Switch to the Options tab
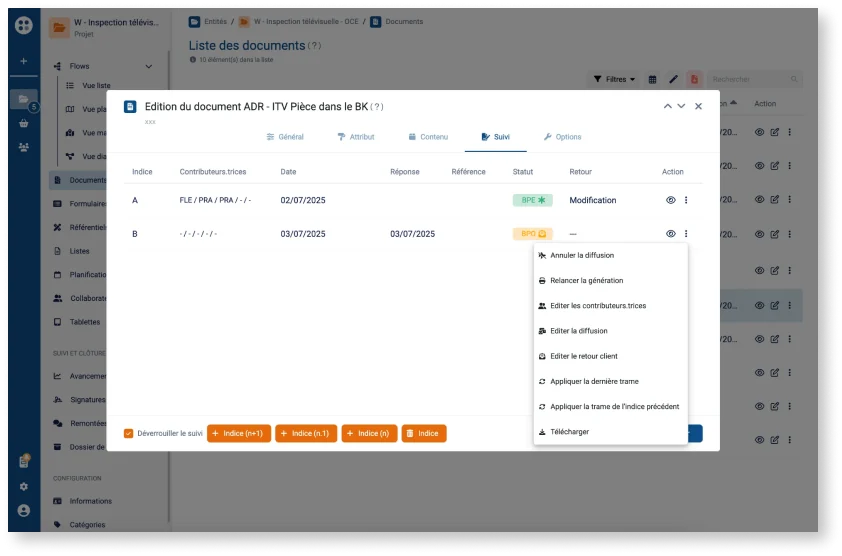 point(562,138)
